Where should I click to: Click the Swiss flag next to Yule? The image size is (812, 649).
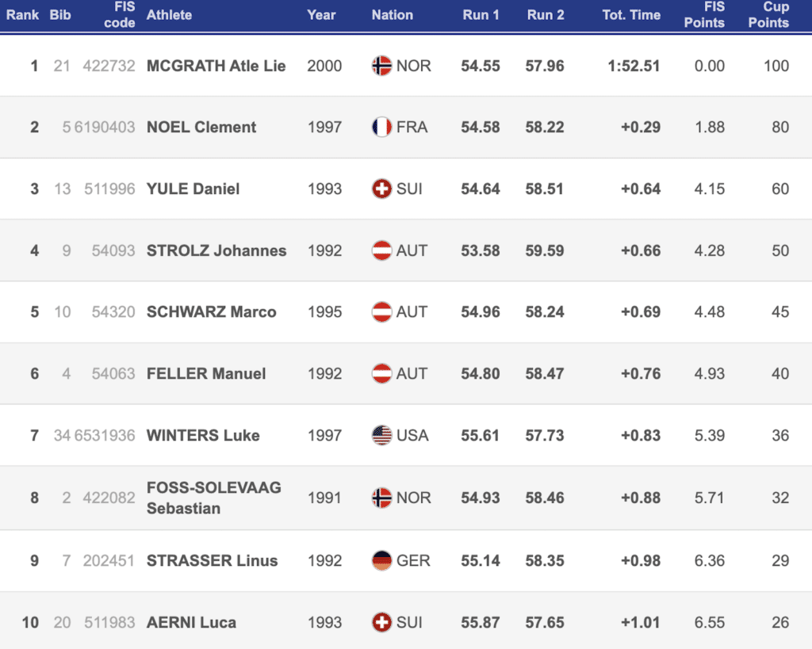[381, 189]
